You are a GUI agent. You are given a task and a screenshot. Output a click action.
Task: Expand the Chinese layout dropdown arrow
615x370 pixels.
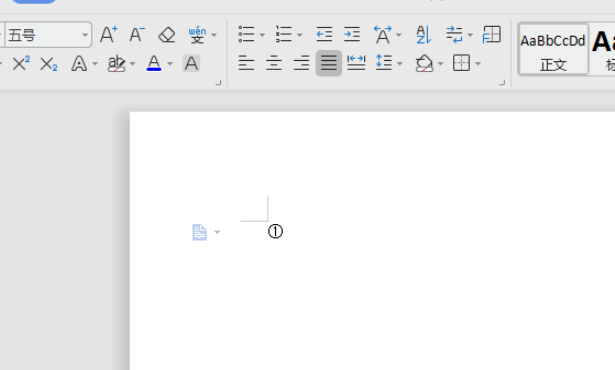pos(399,35)
